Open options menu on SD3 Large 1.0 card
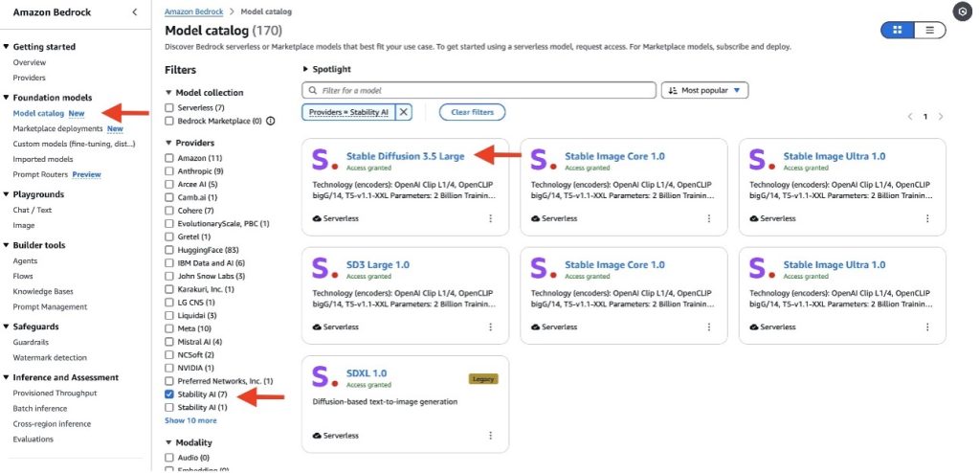This screenshot has width=980, height=473. [x=491, y=327]
